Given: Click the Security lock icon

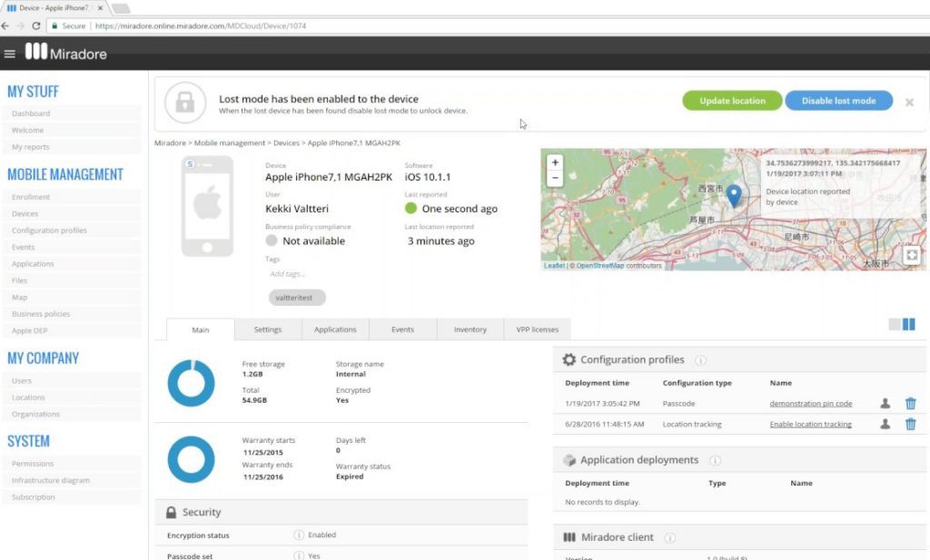Looking at the screenshot, I should tap(171, 513).
